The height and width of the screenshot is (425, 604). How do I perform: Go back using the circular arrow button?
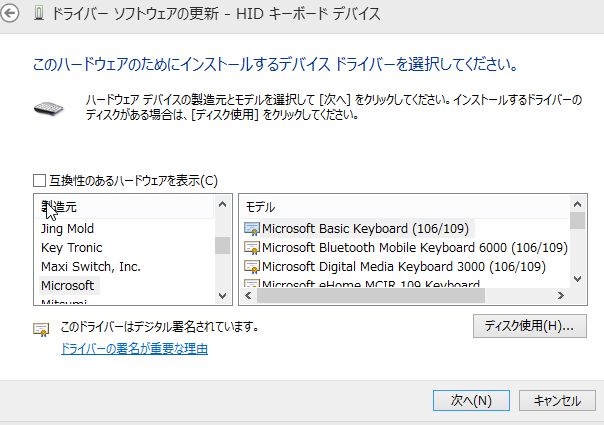(9, 13)
